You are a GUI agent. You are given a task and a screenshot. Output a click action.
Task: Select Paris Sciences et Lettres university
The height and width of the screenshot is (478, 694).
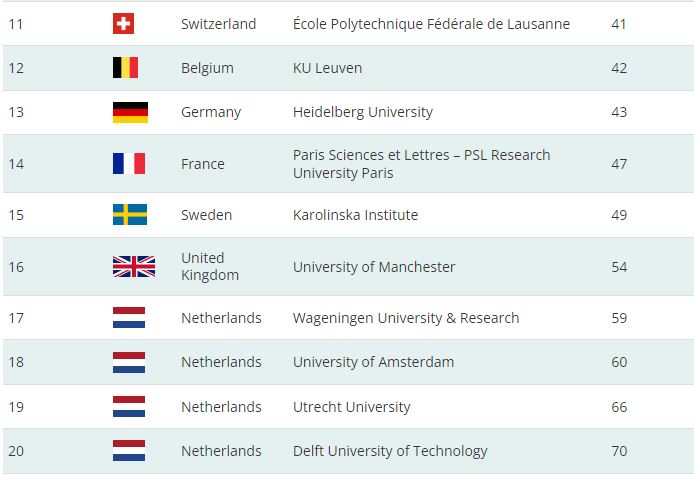(421, 164)
